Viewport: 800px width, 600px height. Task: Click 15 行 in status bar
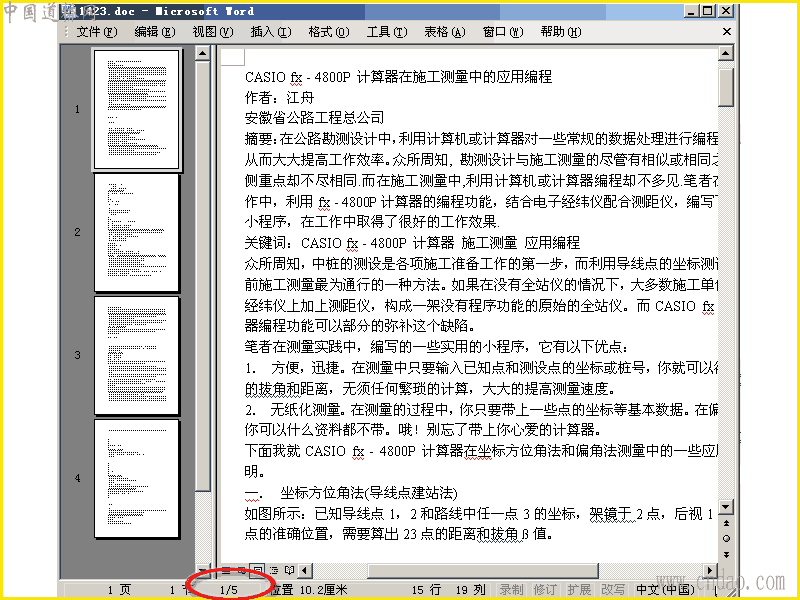click(427, 590)
